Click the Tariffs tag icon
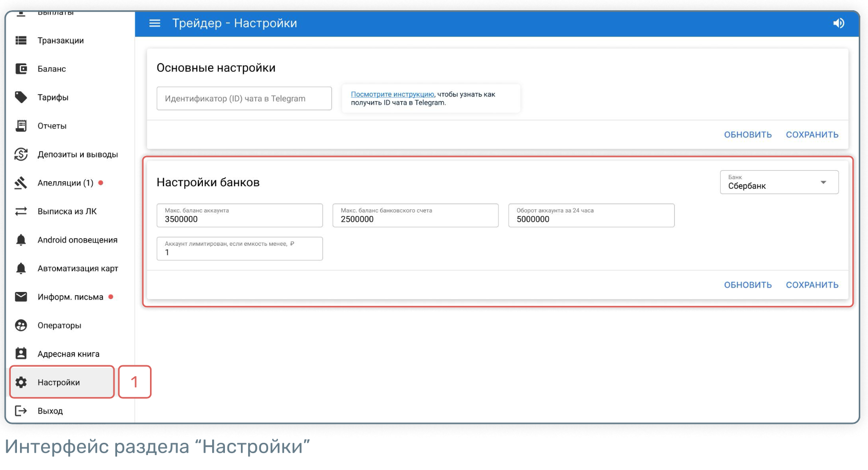This screenshot has height=470, width=868. pyautogui.click(x=21, y=97)
